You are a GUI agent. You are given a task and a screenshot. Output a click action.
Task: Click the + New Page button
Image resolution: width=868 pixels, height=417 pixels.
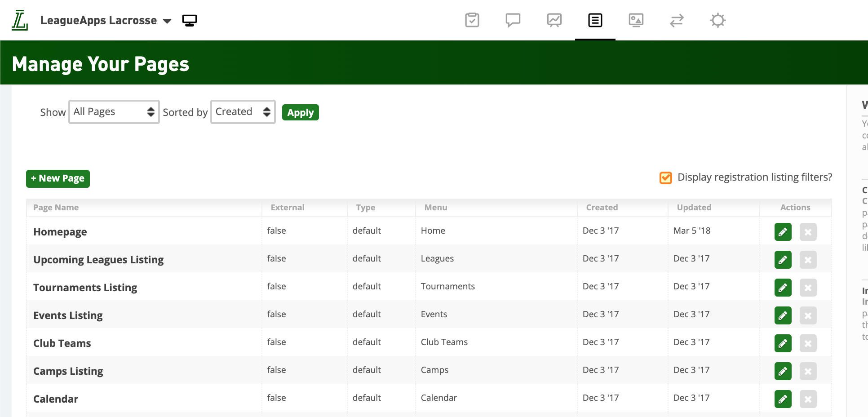[x=58, y=178]
